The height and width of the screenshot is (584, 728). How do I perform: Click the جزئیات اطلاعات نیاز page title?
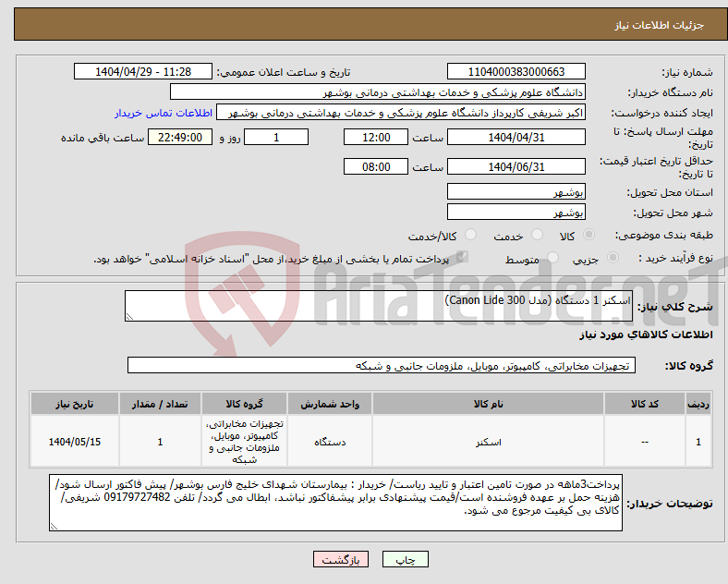660,25
